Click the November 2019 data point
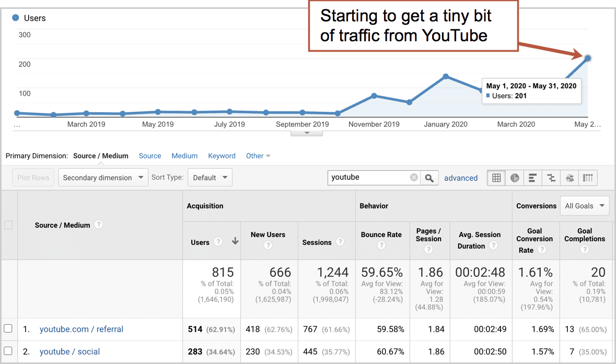Screen dimensions: 616x364 coord(374,96)
